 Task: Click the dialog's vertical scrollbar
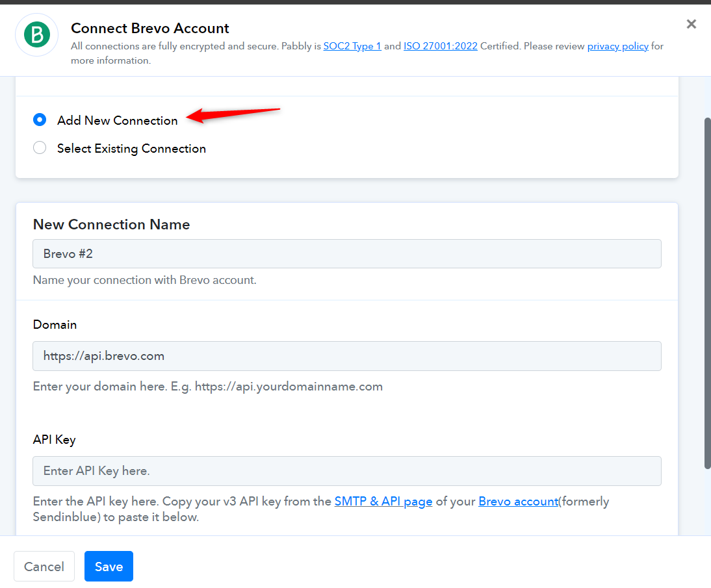[x=707, y=293]
